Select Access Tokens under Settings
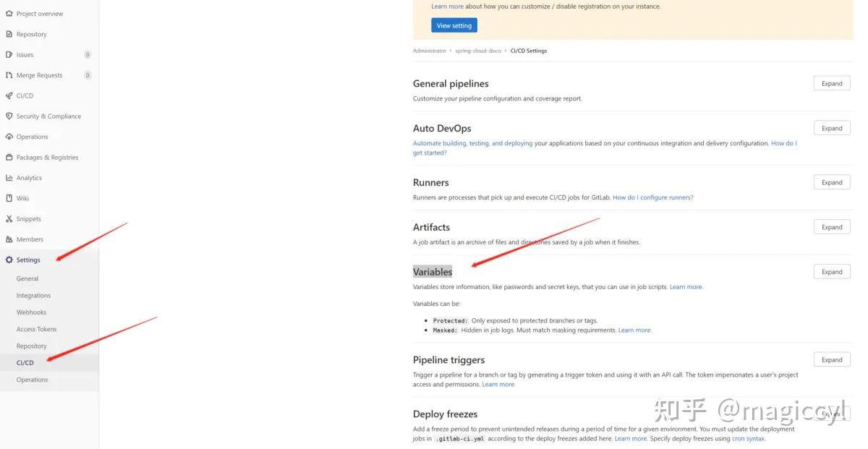Viewport: 868px width, 449px height. [37, 329]
